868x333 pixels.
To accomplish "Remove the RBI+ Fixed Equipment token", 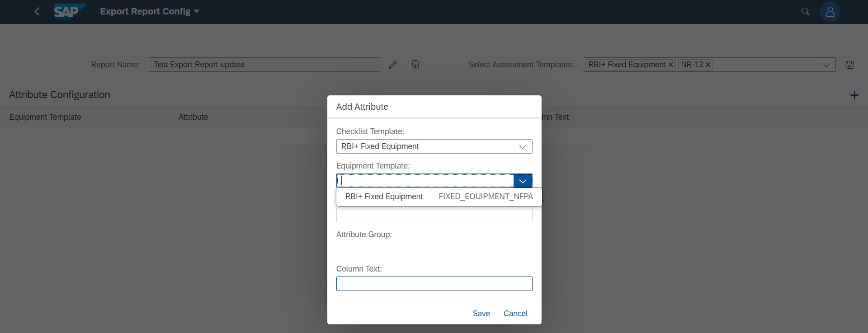I will point(670,65).
